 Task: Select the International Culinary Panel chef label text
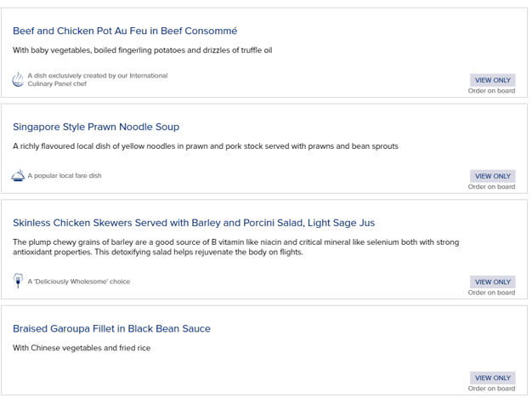(x=97, y=80)
